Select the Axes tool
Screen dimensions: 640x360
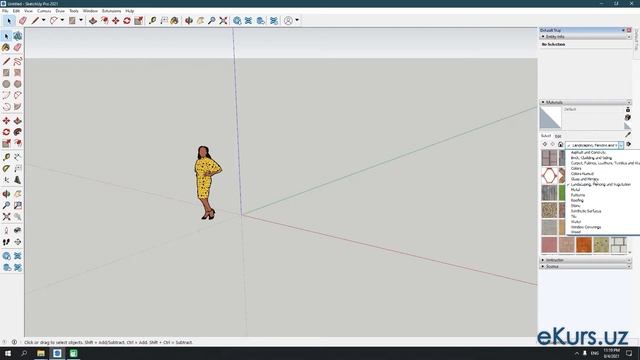point(6,180)
